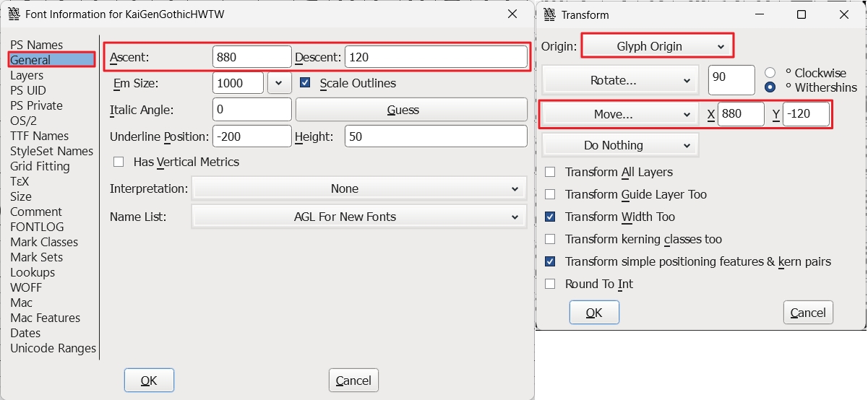
Task: Open the Name List dropdown
Action: [x=358, y=217]
